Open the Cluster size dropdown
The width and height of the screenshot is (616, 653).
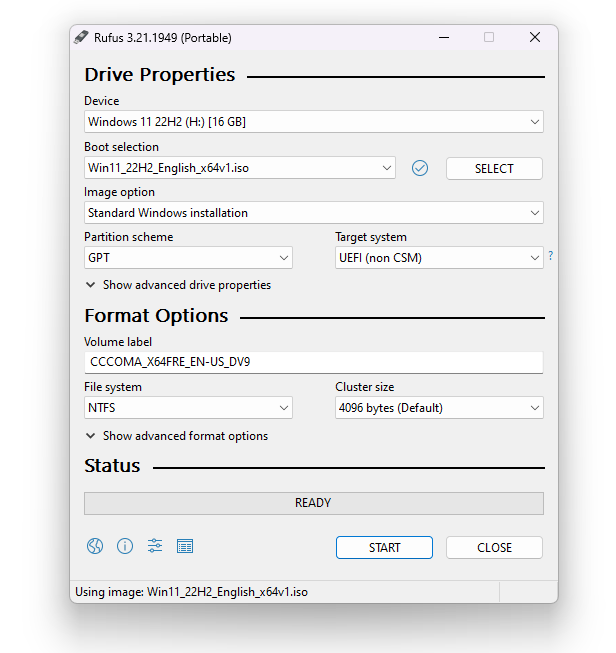[439, 408]
